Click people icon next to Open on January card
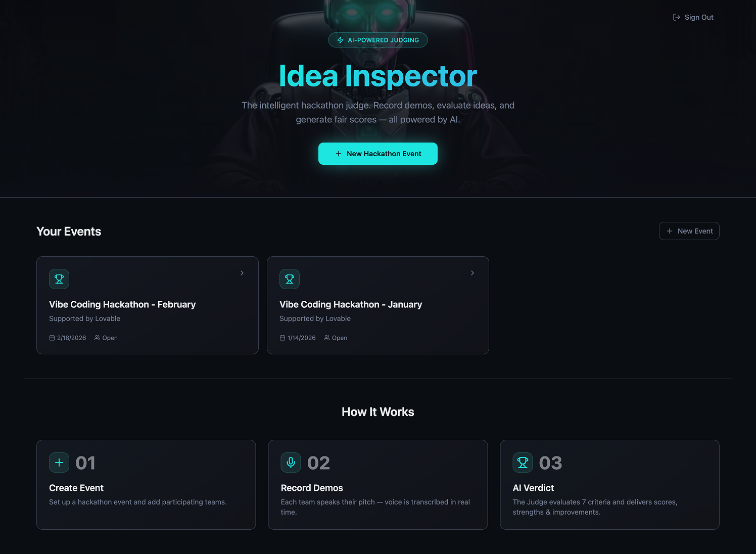The width and height of the screenshot is (756, 554). pyautogui.click(x=327, y=338)
